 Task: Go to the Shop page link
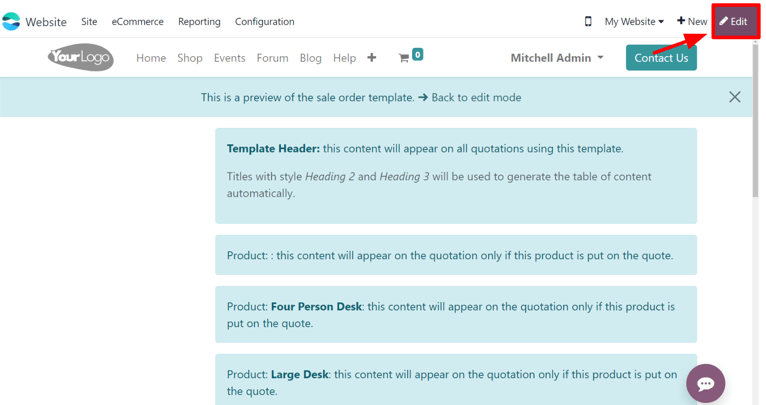[x=190, y=58]
